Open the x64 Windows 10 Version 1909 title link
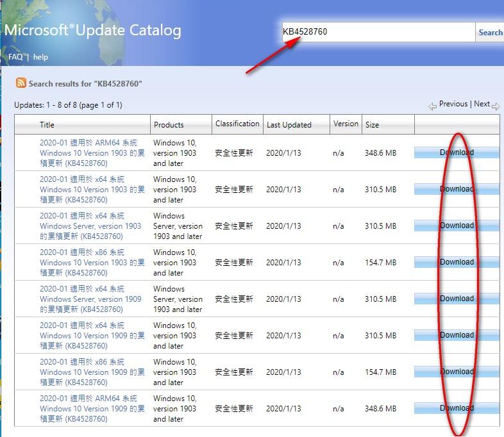The height and width of the screenshot is (437, 504). tap(92, 336)
